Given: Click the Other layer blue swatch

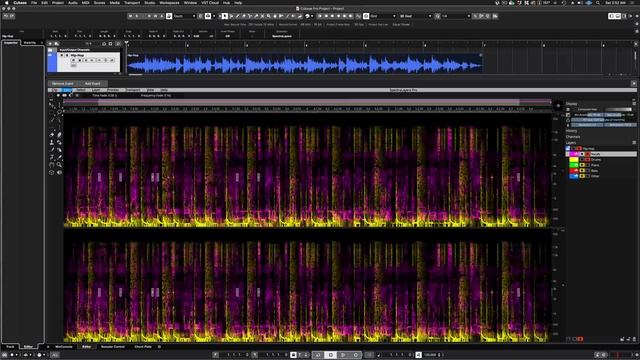Looking at the screenshot, I should pyautogui.click(x=574, y=176).
